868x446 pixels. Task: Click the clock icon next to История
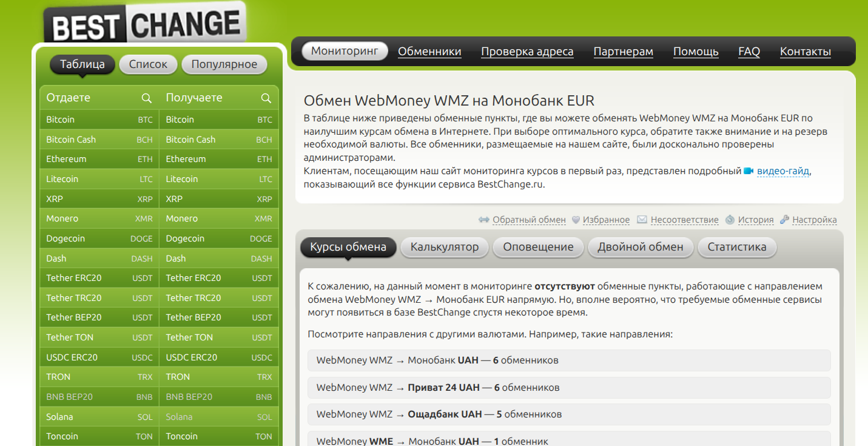730,220
